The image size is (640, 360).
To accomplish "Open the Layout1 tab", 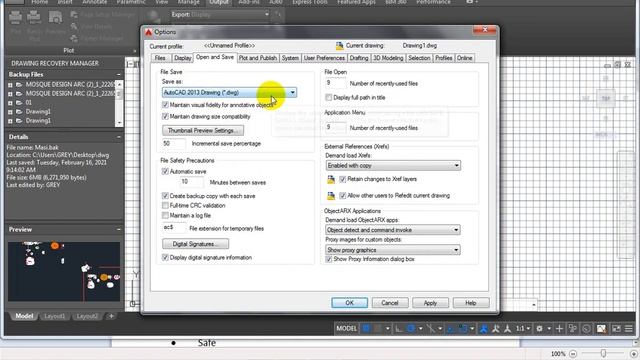I will (55, 316).
